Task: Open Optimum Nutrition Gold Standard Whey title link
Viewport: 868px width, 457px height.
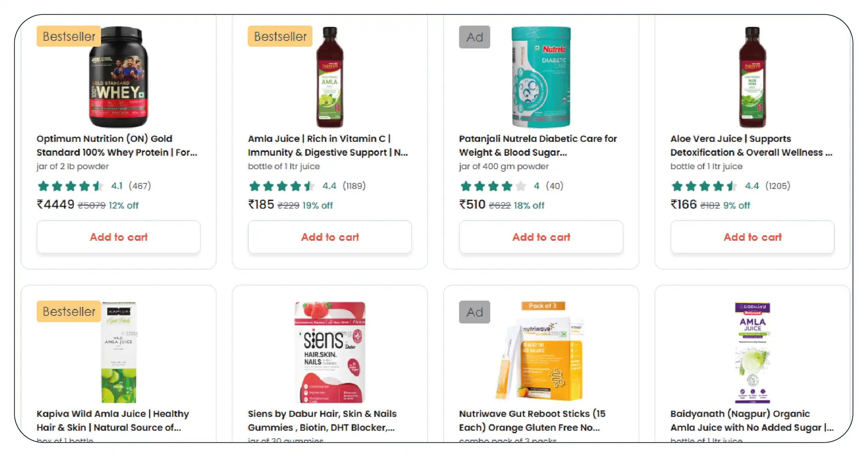Action: [x=117, y=145]
